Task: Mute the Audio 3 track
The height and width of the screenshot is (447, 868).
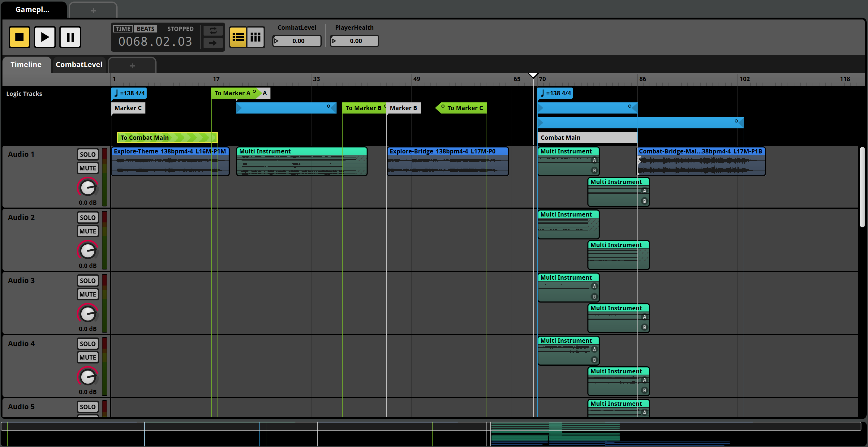Action: click(88, 294)
